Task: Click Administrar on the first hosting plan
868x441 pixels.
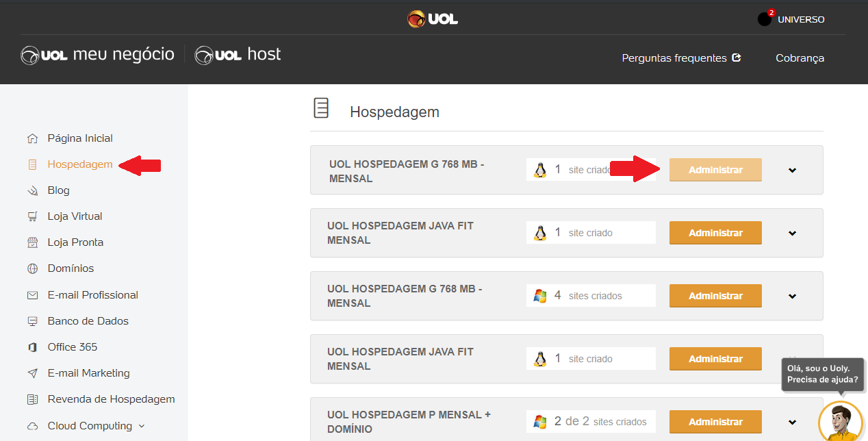Action: (x=715, y=170)
